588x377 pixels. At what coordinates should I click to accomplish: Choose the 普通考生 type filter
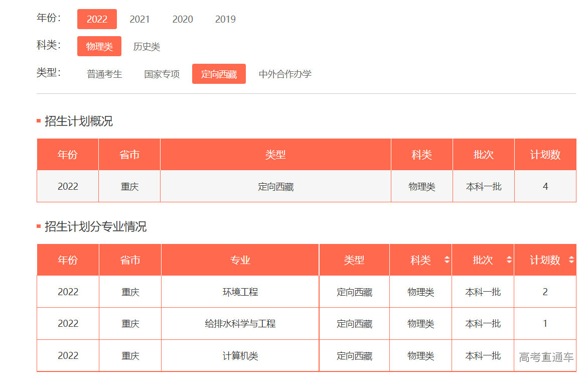[x=104, y=74]
